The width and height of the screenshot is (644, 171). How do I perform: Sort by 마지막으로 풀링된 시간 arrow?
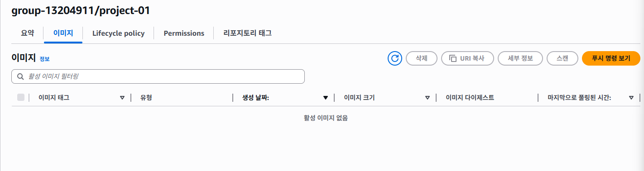click(x=631, y=98)
